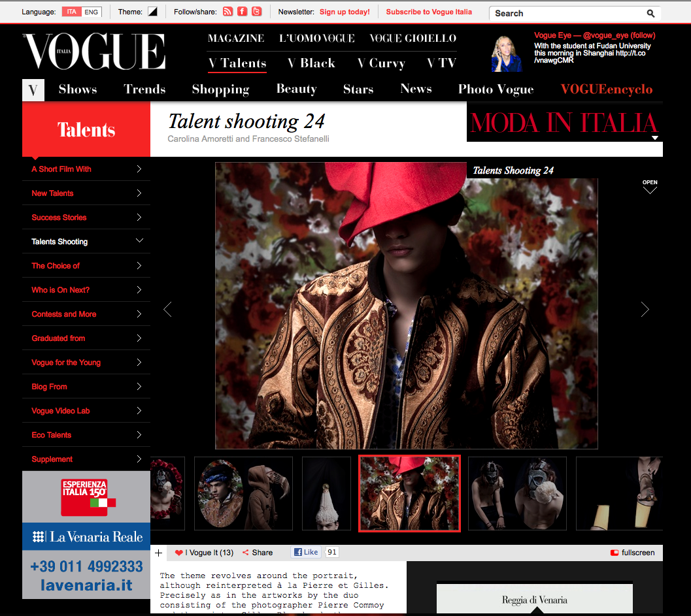Go to L'UOMO VOGUE
Screen dimensions: 691x616
pyautogui.click(x=317, y=39)
